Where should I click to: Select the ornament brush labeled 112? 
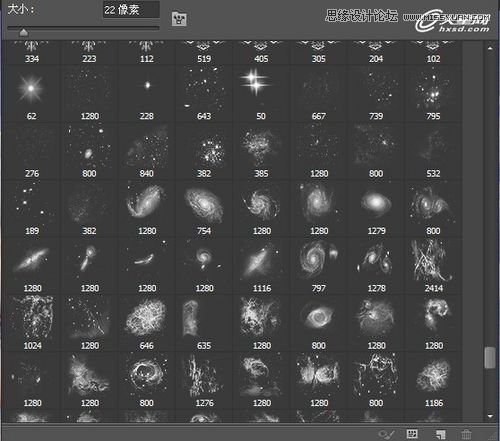pos(147,53)
